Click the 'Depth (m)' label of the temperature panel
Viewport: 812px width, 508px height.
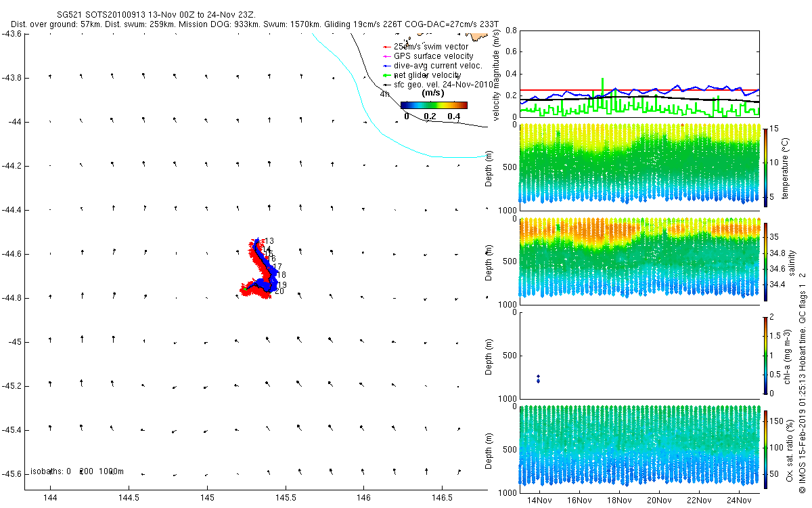[489, 168]
